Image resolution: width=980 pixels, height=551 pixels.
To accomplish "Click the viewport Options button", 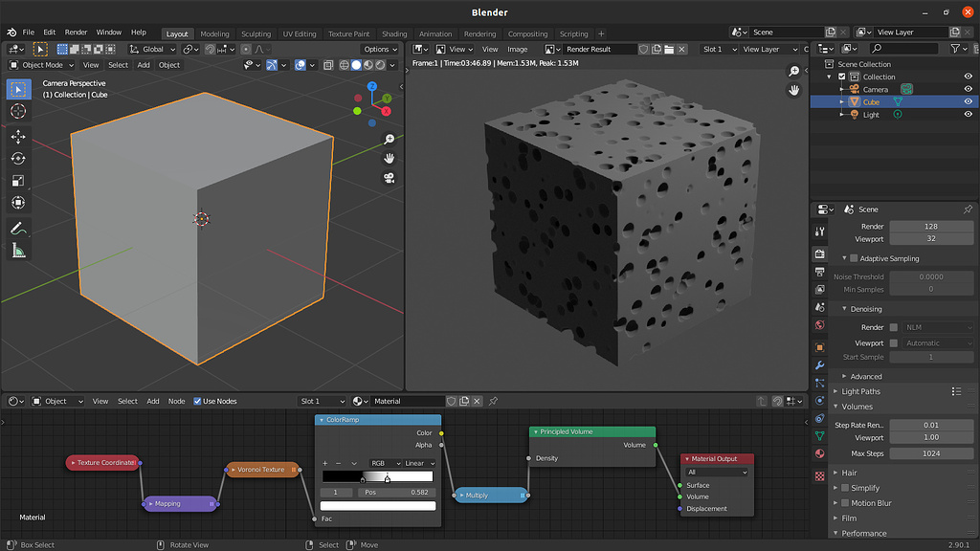I will point(380,50).
